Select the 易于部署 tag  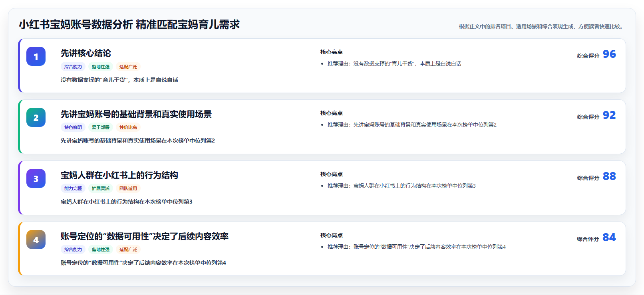coord(101,127)
